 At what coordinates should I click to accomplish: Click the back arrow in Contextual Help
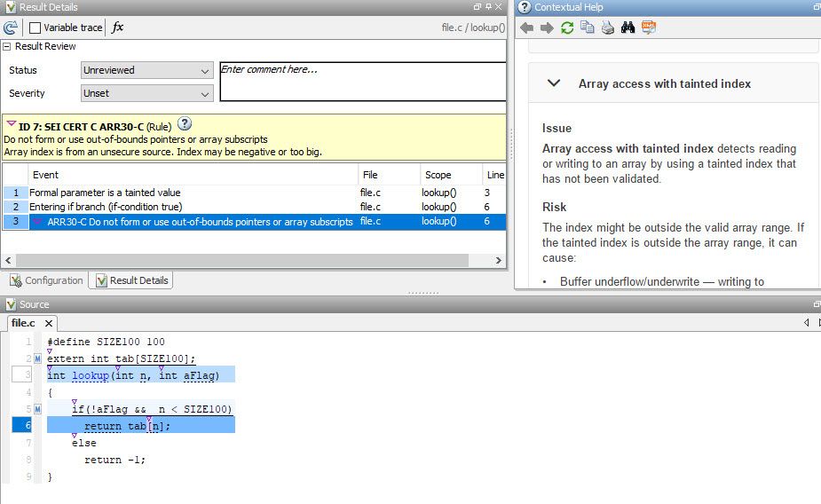tap(526, 28)
